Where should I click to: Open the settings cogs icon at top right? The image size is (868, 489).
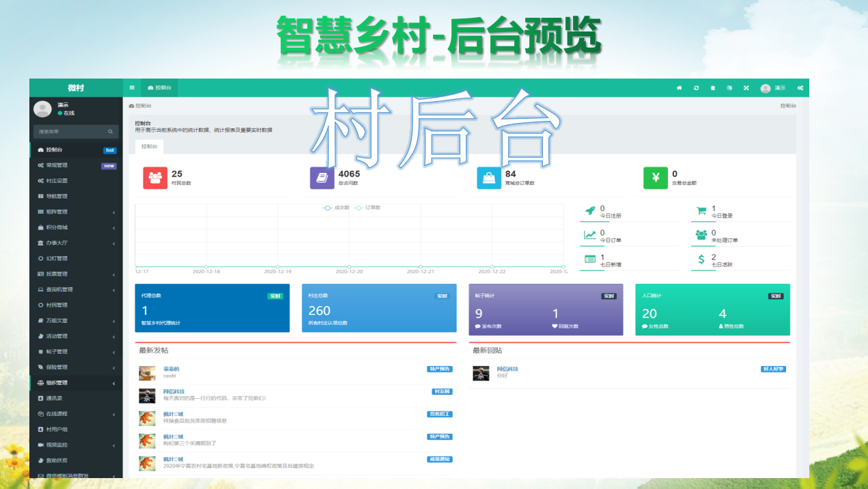[800, 88]
